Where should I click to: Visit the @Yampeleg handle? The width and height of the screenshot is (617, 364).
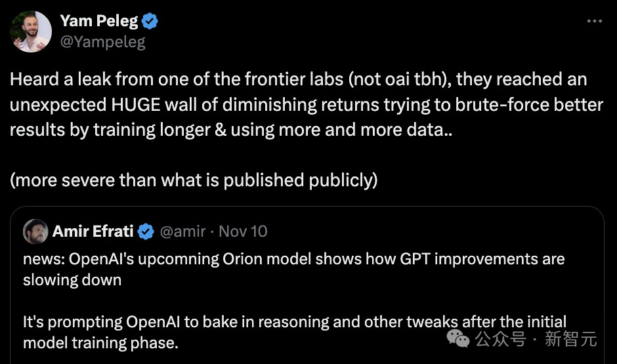click(102, 42)
